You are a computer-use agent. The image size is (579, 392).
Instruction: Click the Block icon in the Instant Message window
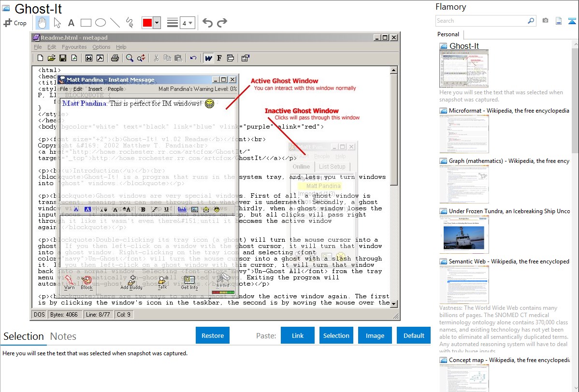tap(87, 283)
